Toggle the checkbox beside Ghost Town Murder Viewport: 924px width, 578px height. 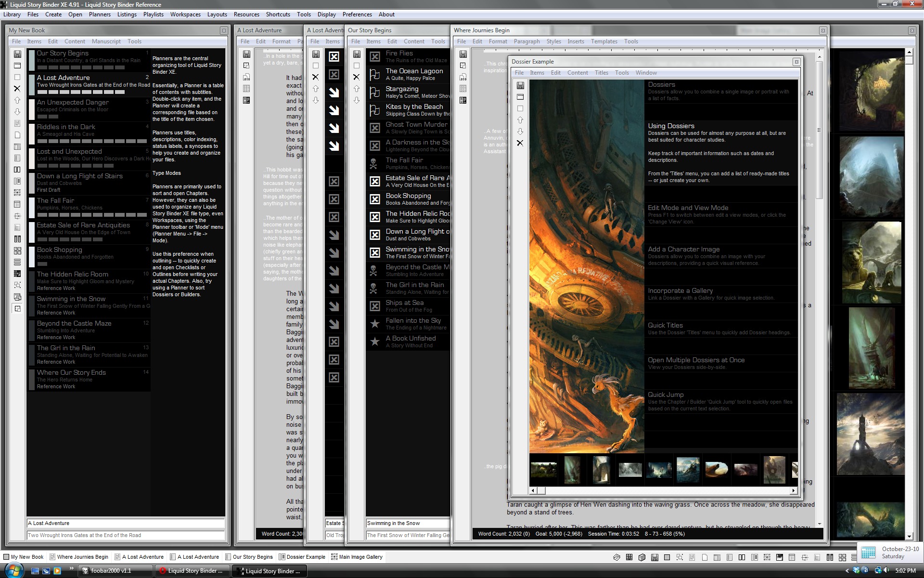click(375, 128)
